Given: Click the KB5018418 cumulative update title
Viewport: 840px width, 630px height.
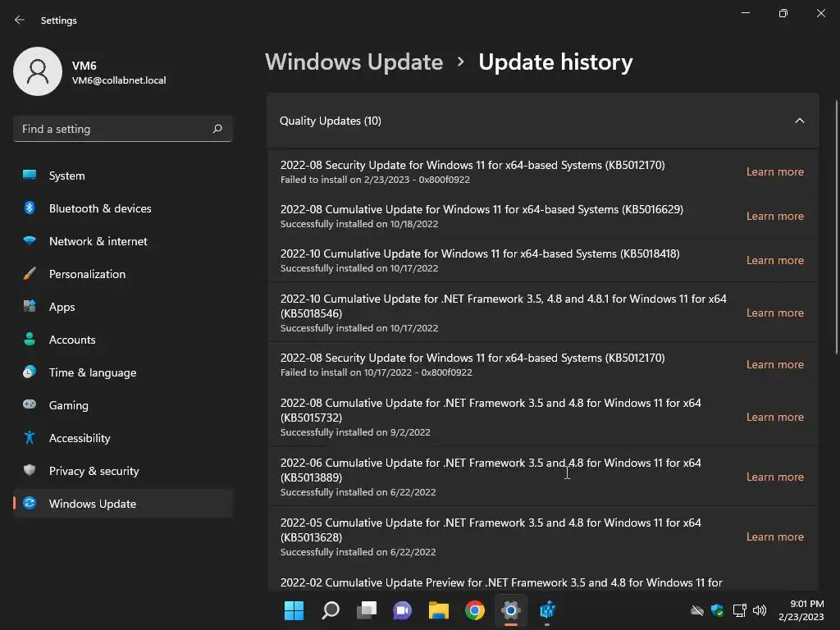Looking at the screenshot, I should pyautogui.click(x=479, y=254).
